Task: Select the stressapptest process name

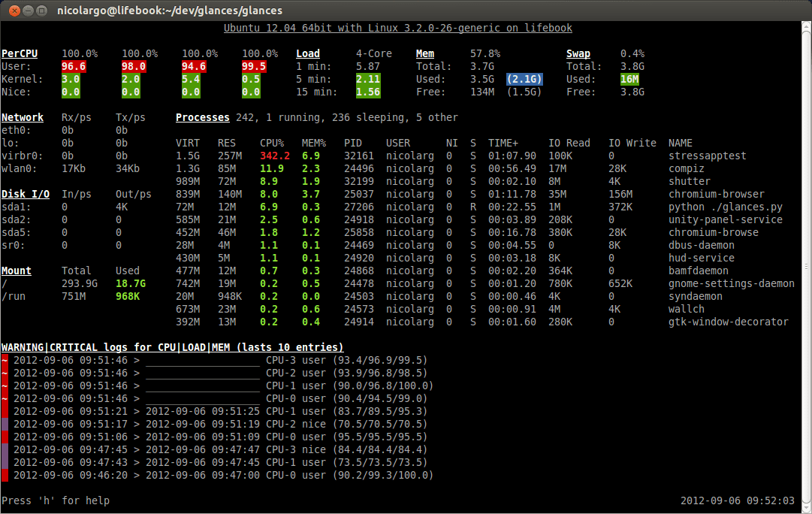Action: point(707,156)
